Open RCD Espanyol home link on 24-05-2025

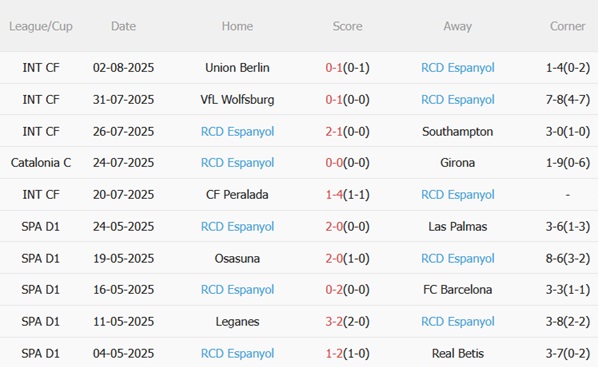(237, 227)
